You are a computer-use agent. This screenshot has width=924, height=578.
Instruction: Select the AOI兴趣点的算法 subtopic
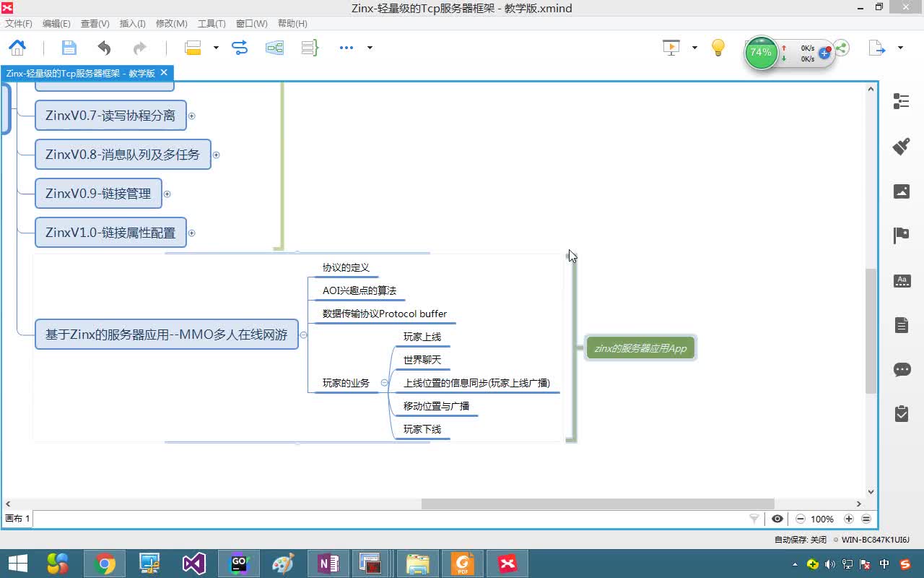click(359, 290)
